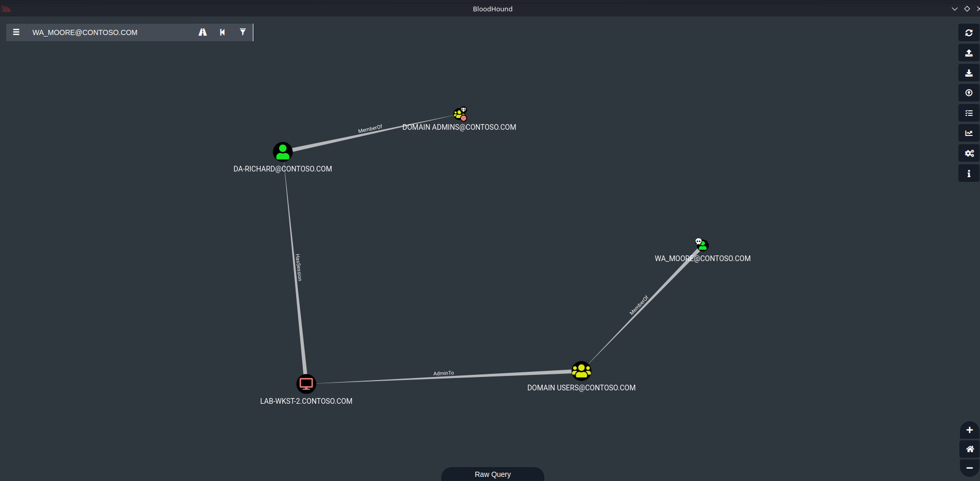Click inside the search input field

[103, 32]
